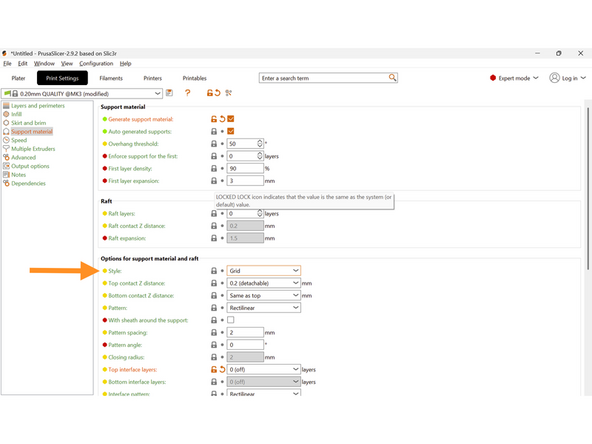Viewport: 592px width, 444px height.
Task: Select Layers and perimeters in sidebar
Action: (x=38, y=106)
